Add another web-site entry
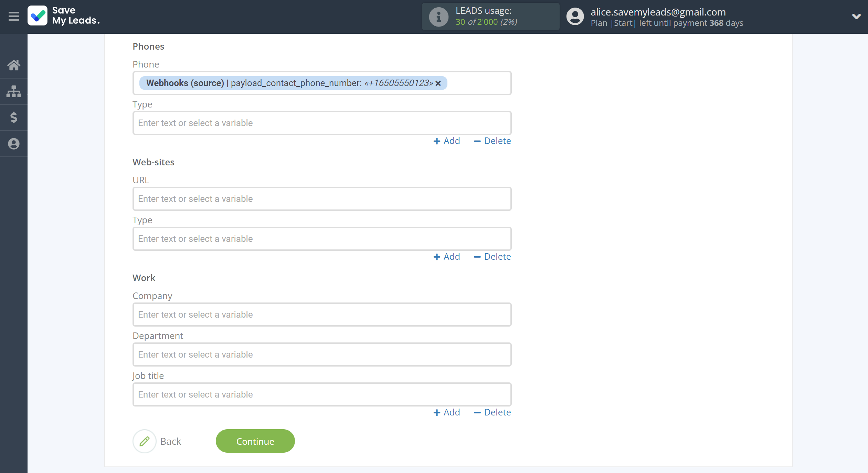Image resolution: width=868 pixels, height=473 pixels. click(446, 257)
